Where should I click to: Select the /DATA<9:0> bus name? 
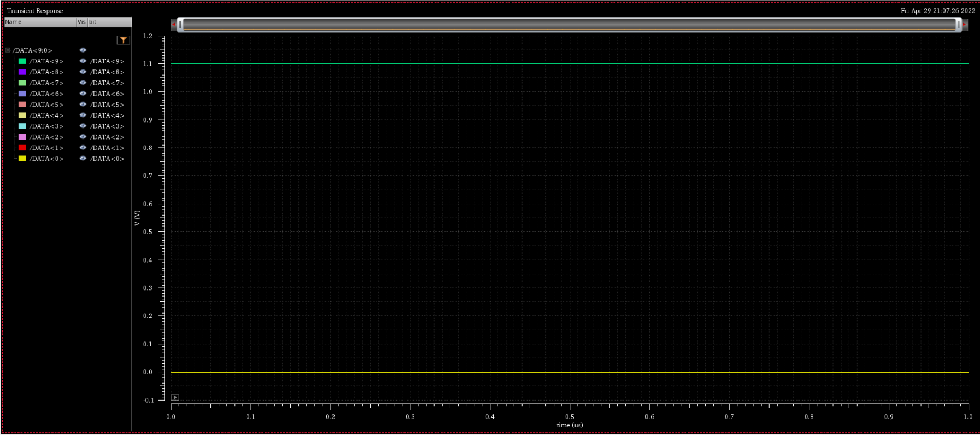(33, 50)
